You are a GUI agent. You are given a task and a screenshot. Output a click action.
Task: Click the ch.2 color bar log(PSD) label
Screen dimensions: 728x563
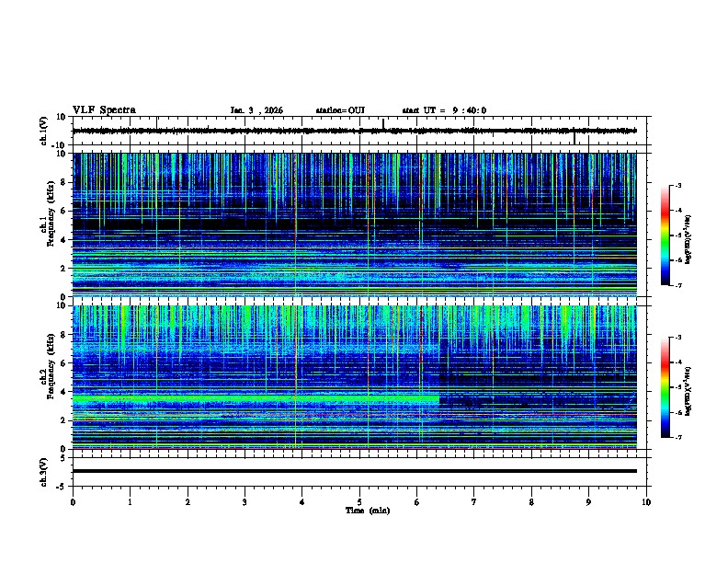pos(688,391)
